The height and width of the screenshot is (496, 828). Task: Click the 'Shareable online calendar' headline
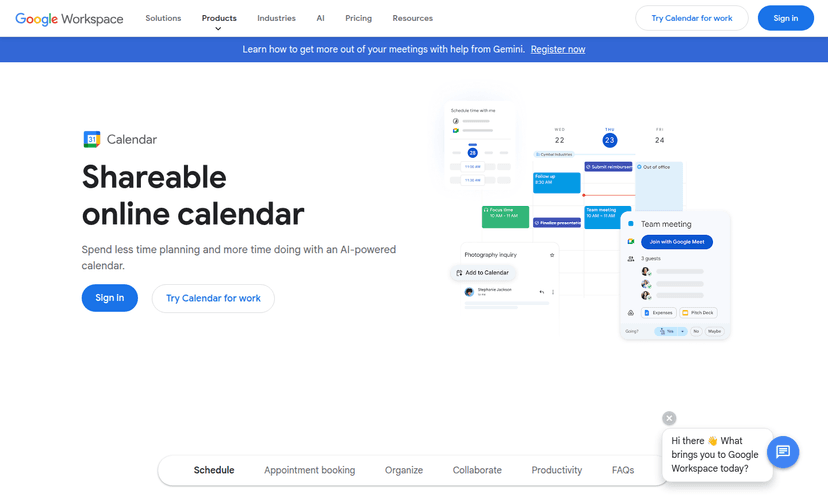coord(193,195)
